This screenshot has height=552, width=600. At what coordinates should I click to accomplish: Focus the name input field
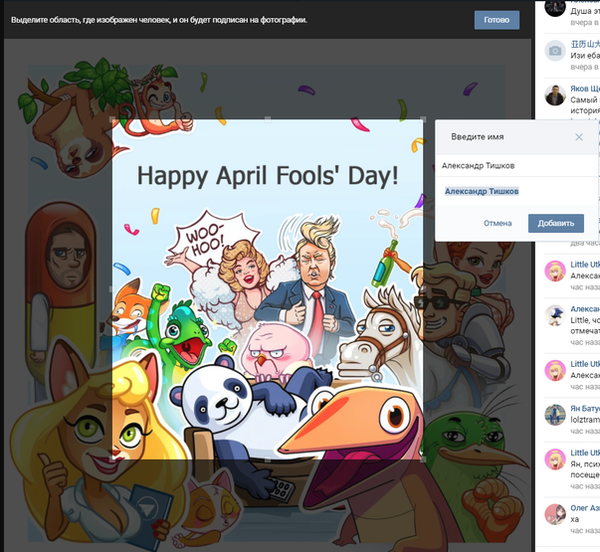(x=510, y=165)
